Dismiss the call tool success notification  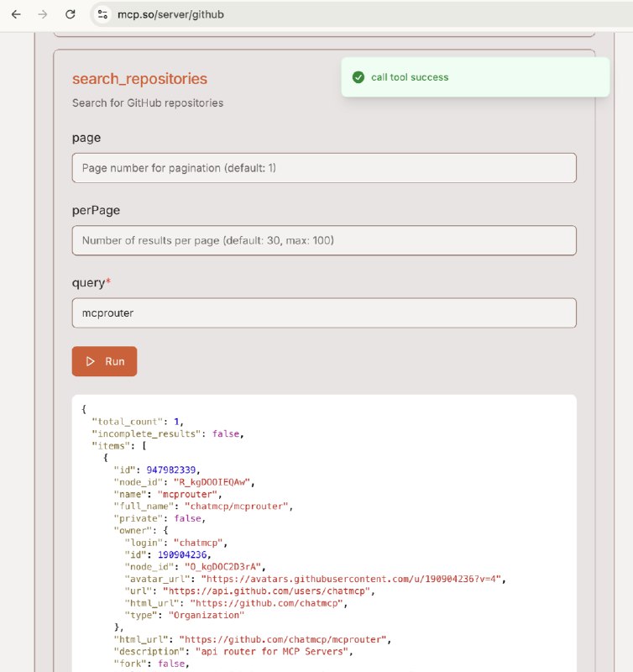(475, 77)
